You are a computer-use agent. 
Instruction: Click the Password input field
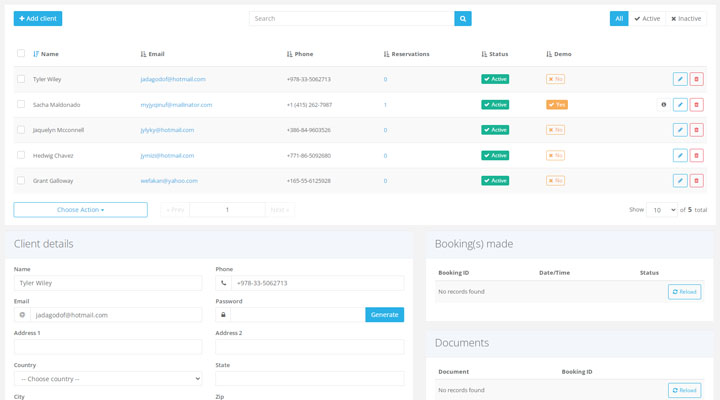[x=298, y=315]
